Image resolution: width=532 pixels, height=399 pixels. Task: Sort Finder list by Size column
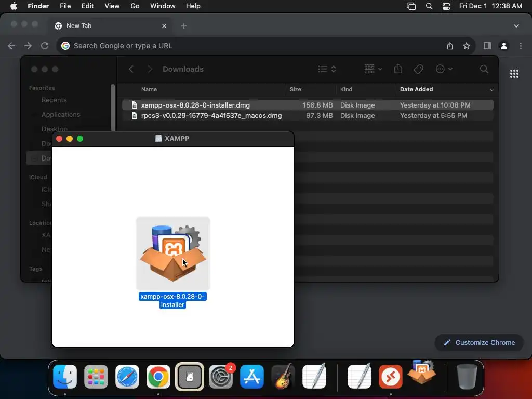pyautogui.click(x=296, y=89)
